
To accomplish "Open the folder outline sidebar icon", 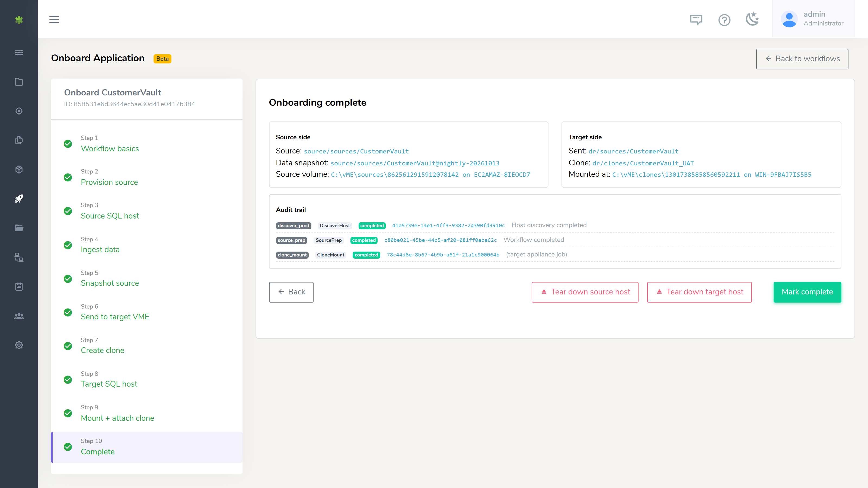I will 19,82.
